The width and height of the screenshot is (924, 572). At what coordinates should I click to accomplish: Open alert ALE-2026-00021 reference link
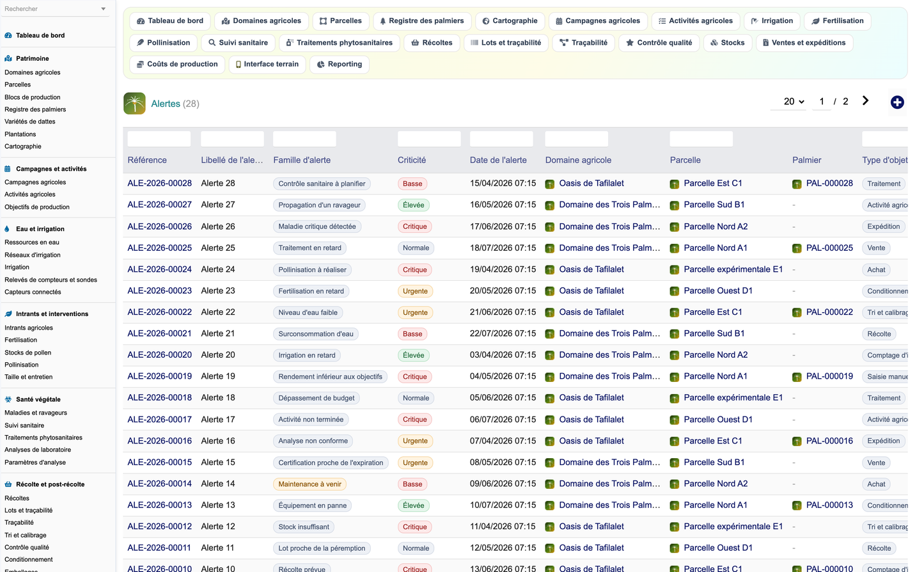(160, 334)
